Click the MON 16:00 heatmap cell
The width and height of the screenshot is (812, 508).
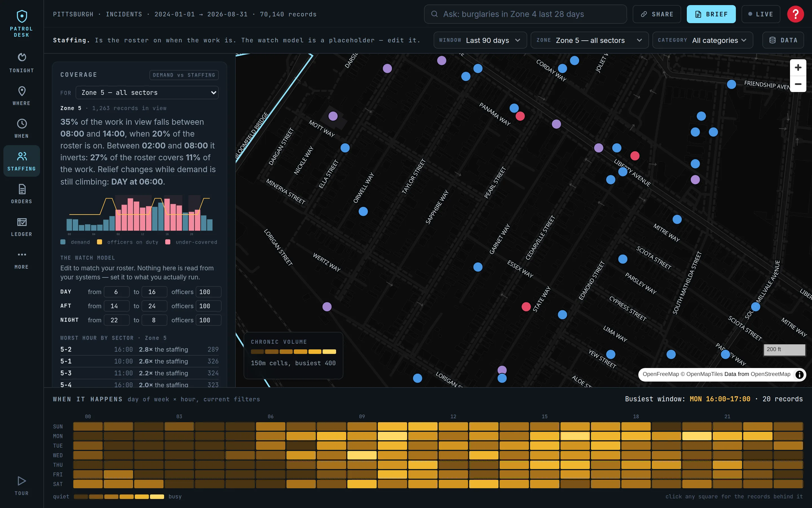[575, 436]
